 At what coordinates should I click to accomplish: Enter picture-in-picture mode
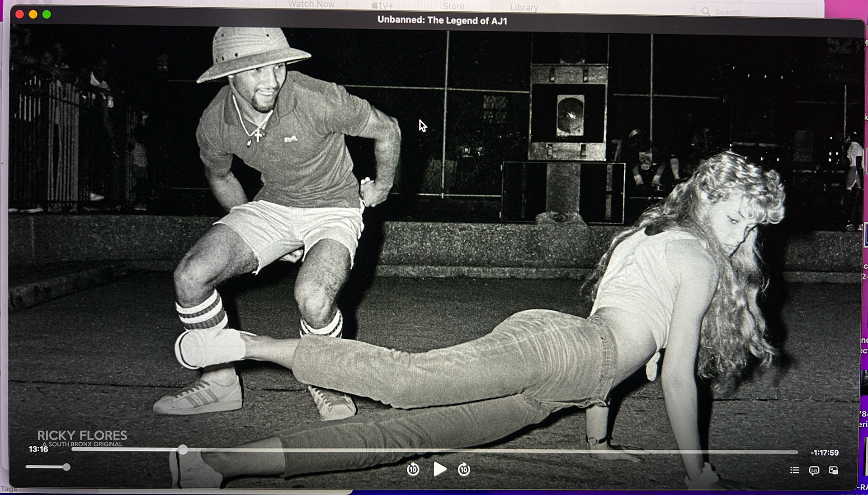833,471
